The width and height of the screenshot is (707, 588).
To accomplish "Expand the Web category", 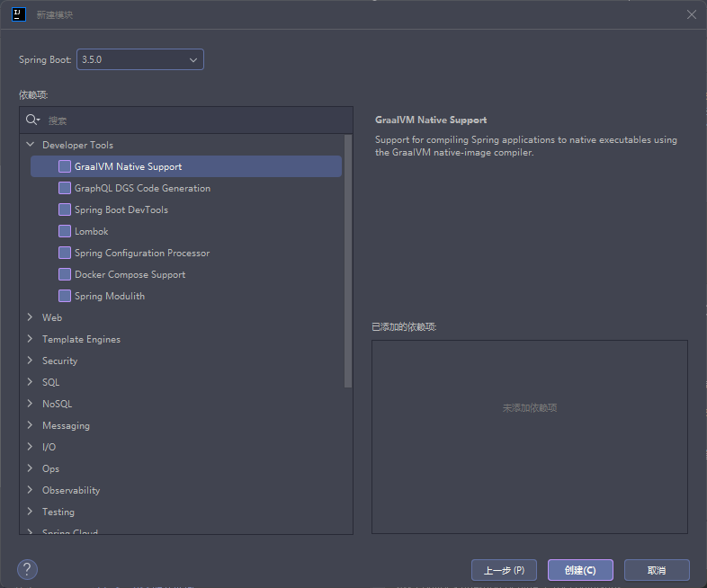I will coord(31,317).
